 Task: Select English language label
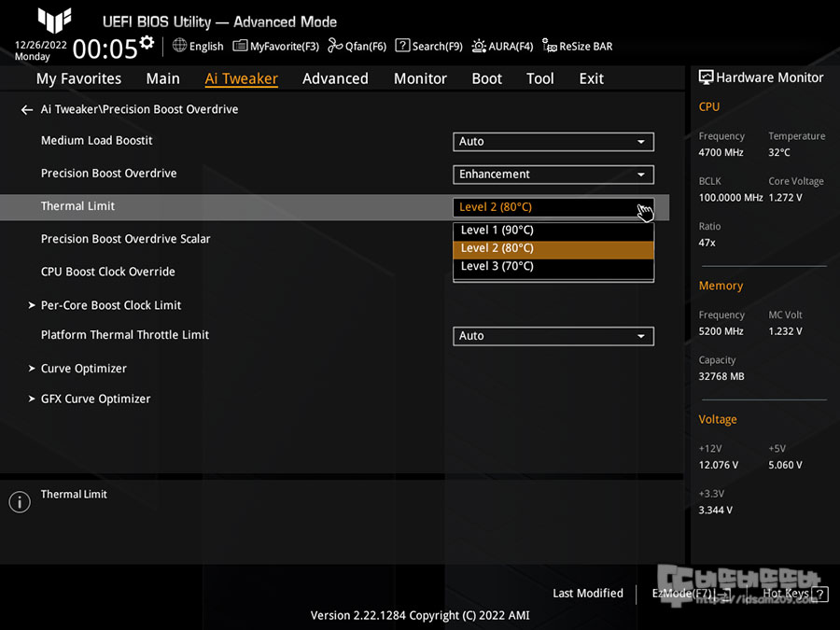pyautogui.click(x=206, y=47)
